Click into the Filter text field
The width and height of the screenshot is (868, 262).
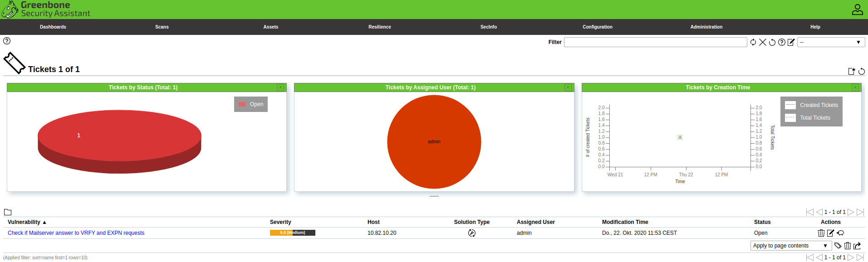(x=655, y=42)
